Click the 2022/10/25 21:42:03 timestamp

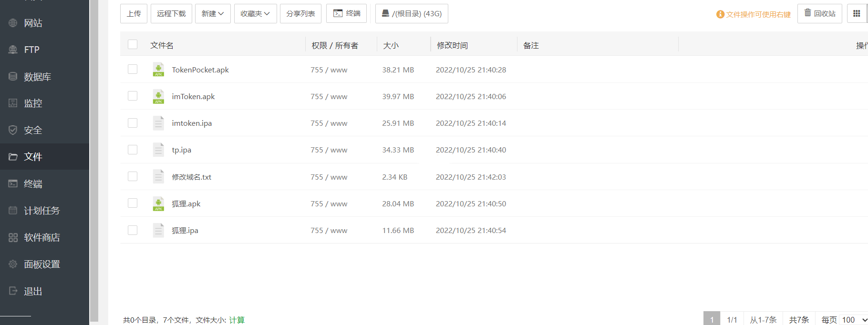tap(471, 177)
